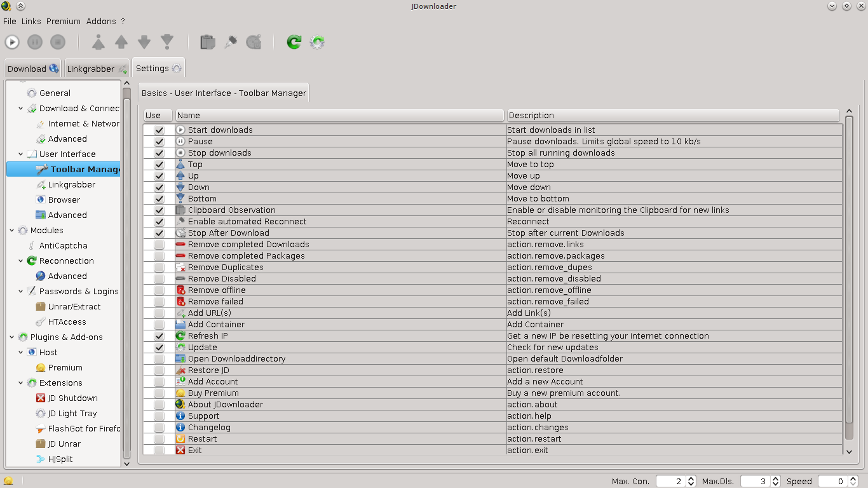Screen dimensions: 868x488
Task: Switch to the Download tab
Action: [x=33, y=69]
